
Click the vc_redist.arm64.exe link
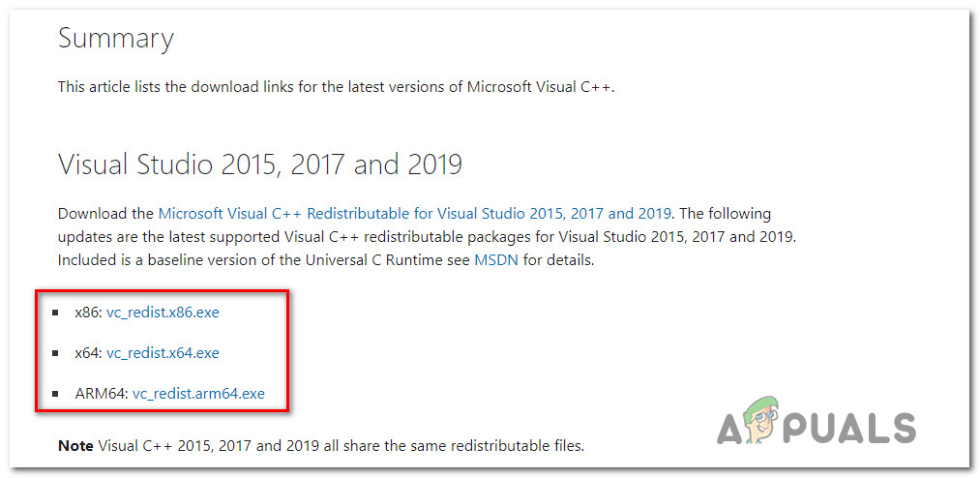(x=198, y=393)
